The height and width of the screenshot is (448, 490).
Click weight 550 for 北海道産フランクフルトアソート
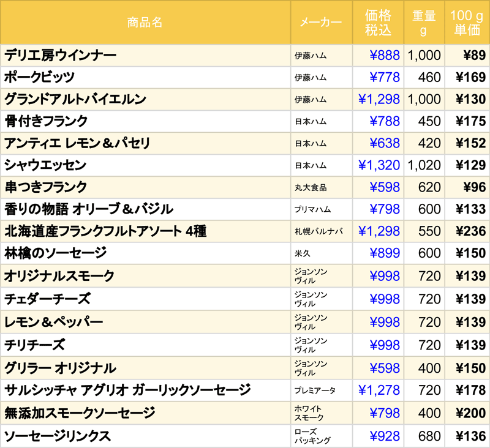(429, 231)
